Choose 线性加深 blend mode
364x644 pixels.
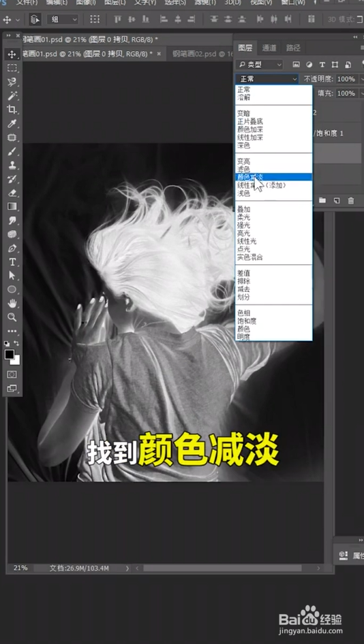click(273, 138)
